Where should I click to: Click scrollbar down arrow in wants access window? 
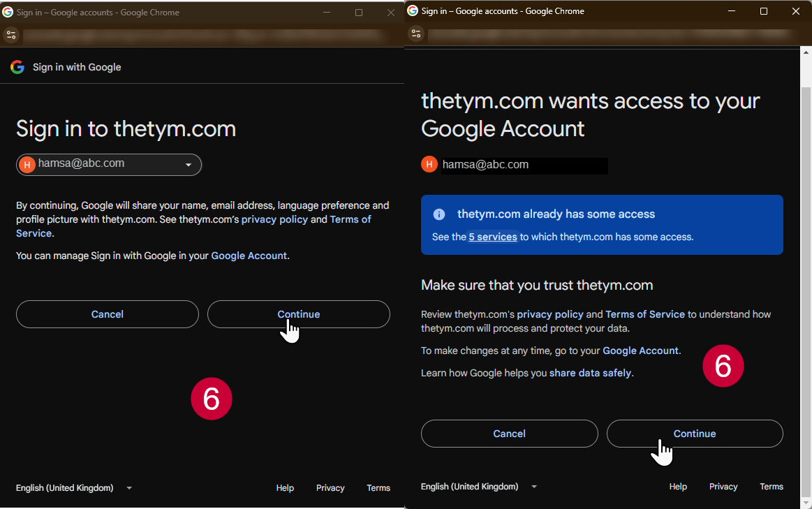click(806, 503)
